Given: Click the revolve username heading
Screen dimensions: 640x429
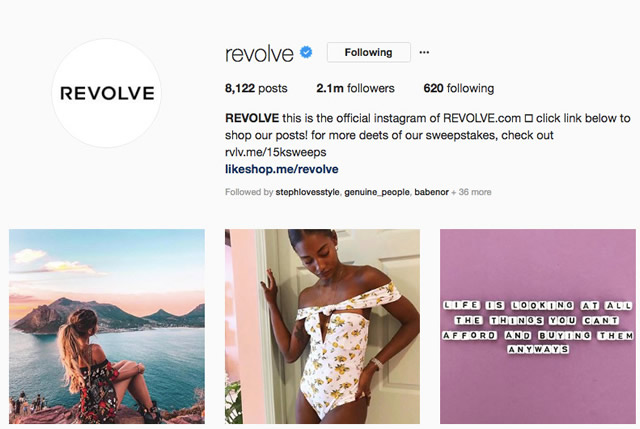Looking at the screenshot, I should 259,53.
